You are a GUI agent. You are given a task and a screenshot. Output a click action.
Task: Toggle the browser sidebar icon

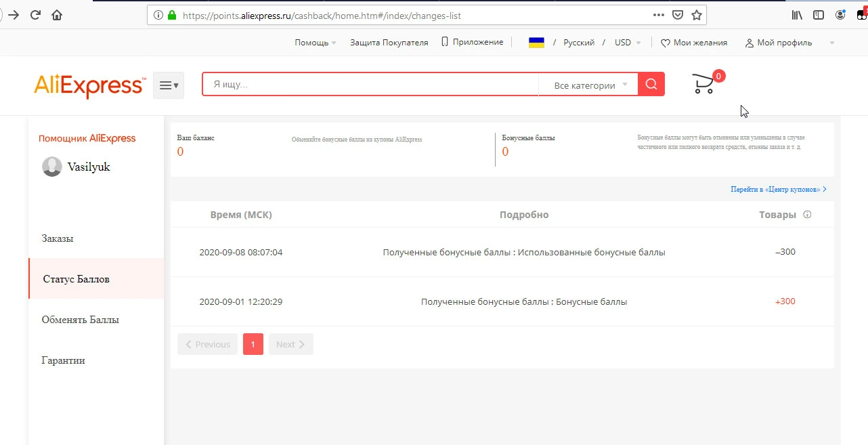819,15
